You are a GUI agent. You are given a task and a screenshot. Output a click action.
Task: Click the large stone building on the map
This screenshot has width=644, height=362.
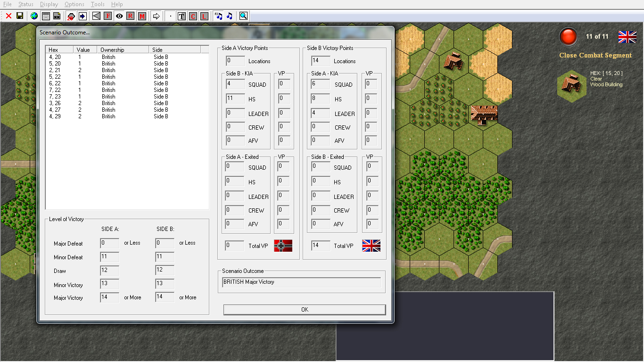coord(484,115)
